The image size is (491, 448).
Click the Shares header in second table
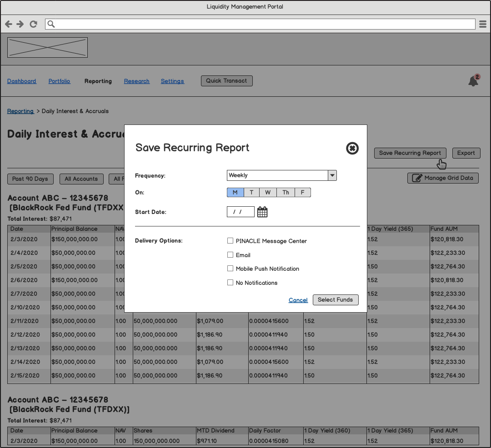coord(165,430)
